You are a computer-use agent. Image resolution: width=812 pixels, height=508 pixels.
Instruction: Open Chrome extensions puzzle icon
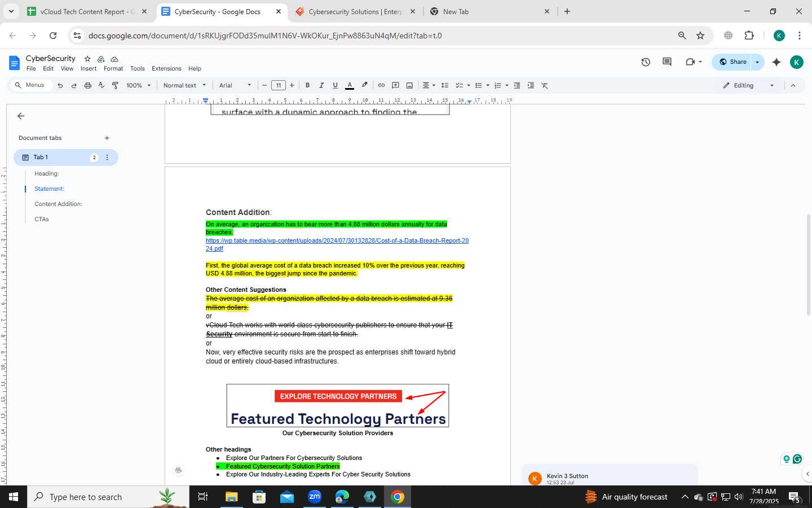749,36
